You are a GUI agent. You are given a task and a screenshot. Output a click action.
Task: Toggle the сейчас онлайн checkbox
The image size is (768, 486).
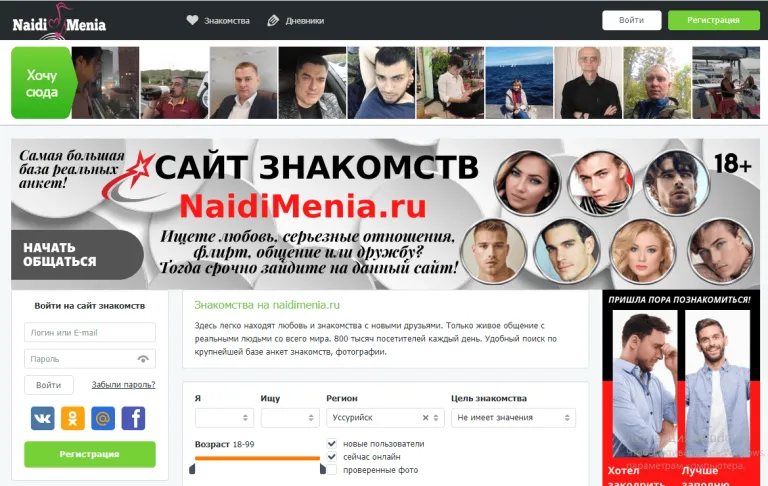click(332, 457)
